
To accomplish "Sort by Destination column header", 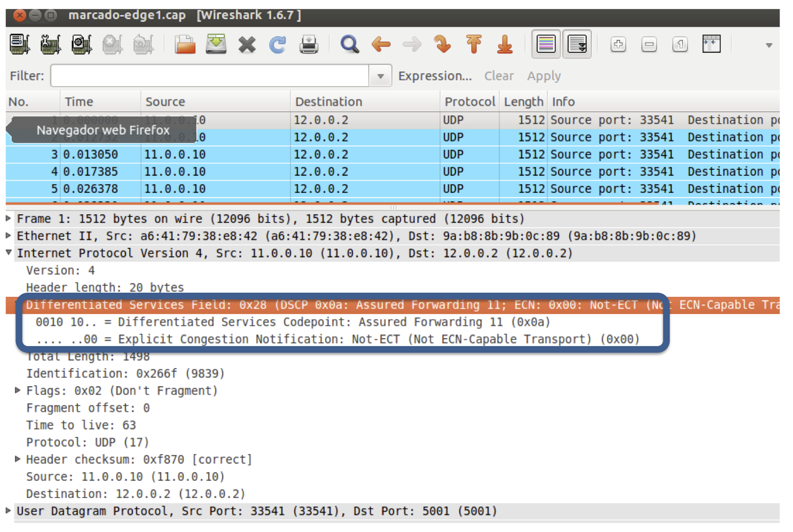I will pos(365,101).
